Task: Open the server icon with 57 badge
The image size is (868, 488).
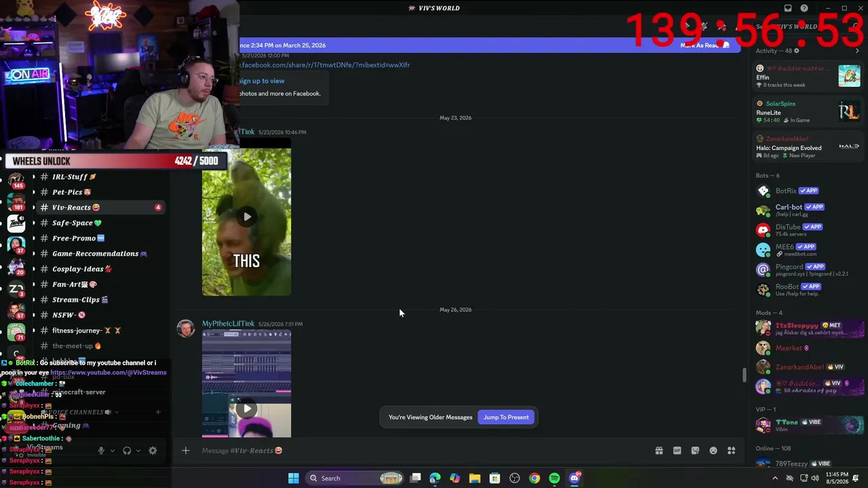Action: (16, 311)
